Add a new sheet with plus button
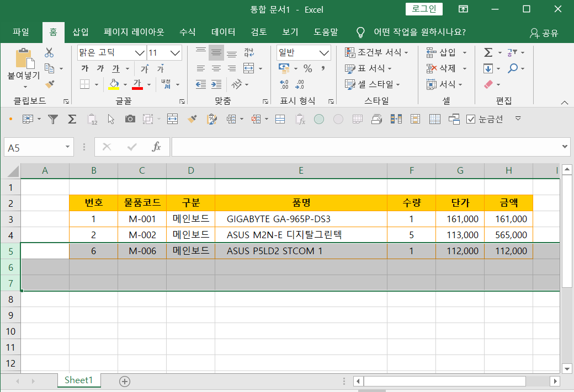574x392 pixels. point(125,382)
